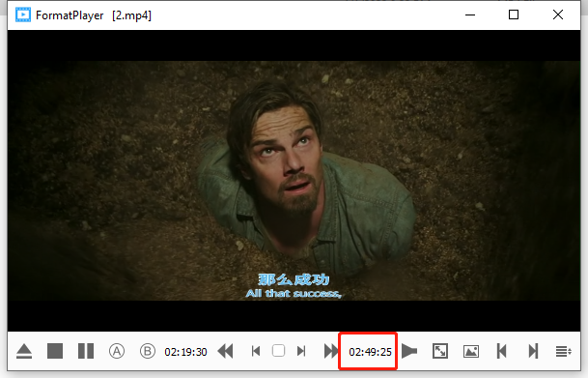Step back one frame
Image resolution: width=588 pixels, height=378 pixels.
[256, 351]
